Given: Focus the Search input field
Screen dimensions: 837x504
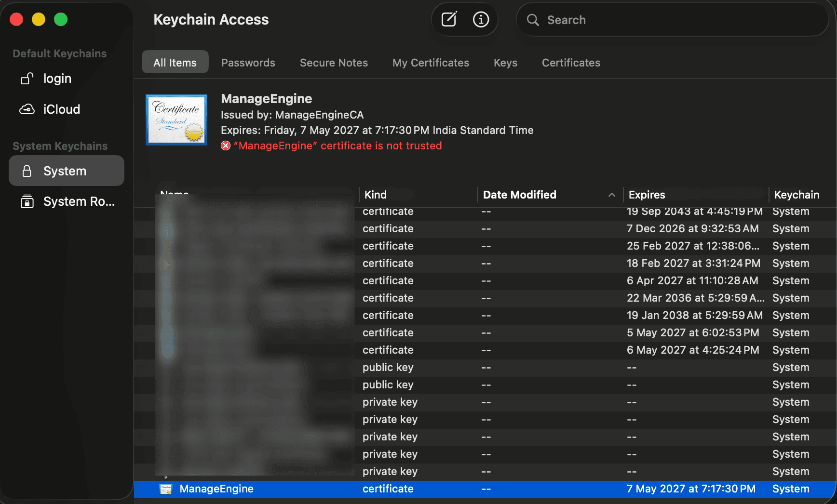Looking at the screenshot, I should click(672, 20).
